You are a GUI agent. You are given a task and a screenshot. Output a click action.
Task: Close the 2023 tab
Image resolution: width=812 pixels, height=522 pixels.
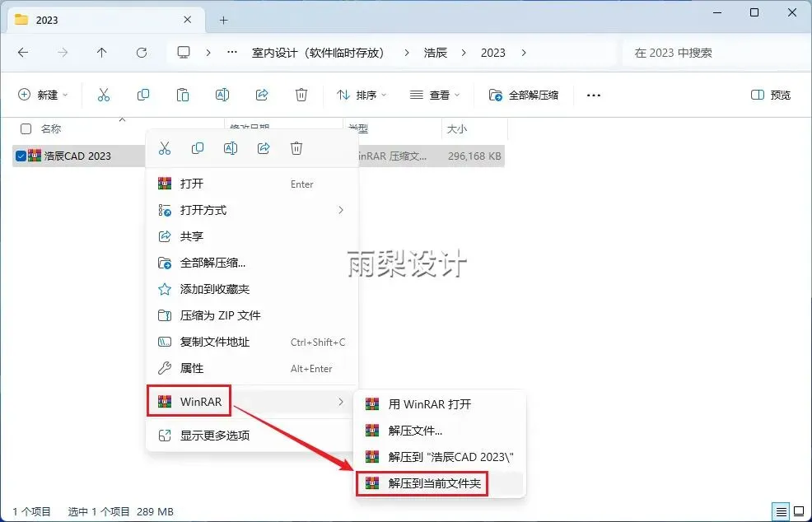[x=188, y=20]
